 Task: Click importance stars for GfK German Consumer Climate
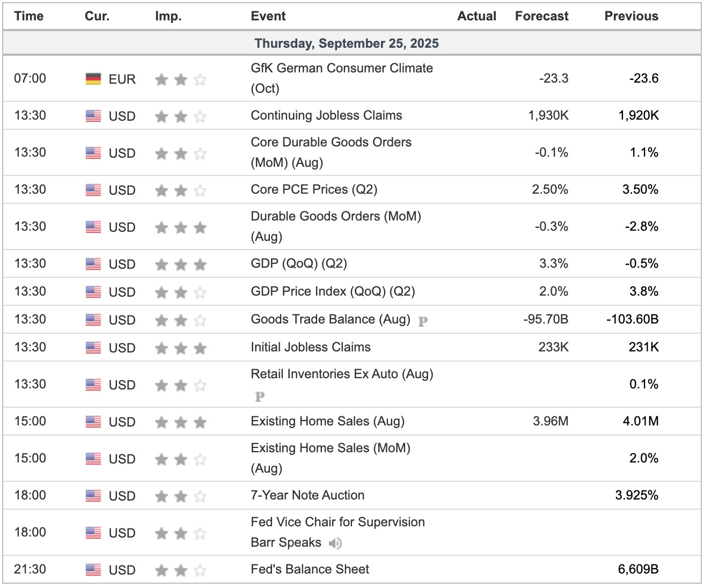(x=181, y=80)
